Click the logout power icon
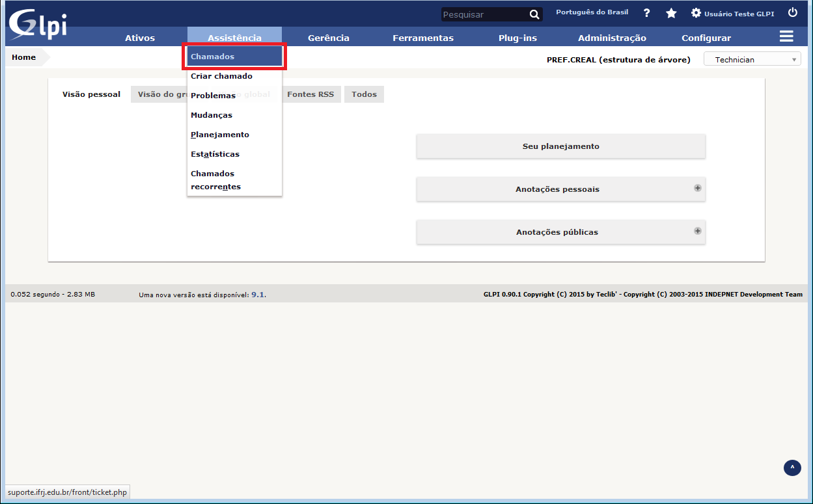The image size is (813, 504). [792, 12]
